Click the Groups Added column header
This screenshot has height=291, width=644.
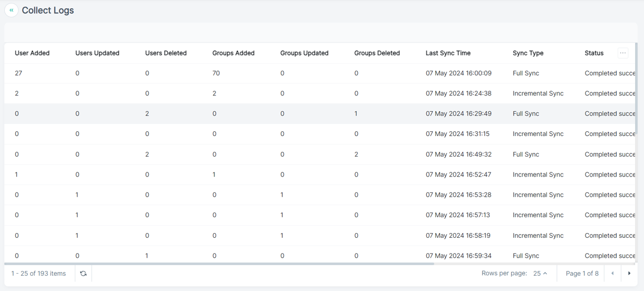pos(233,53)
